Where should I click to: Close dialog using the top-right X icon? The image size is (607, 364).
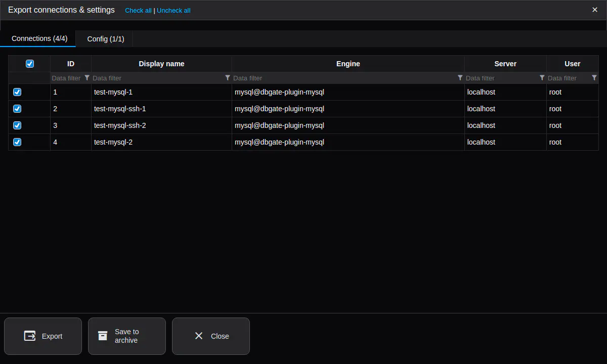point(595,10)
